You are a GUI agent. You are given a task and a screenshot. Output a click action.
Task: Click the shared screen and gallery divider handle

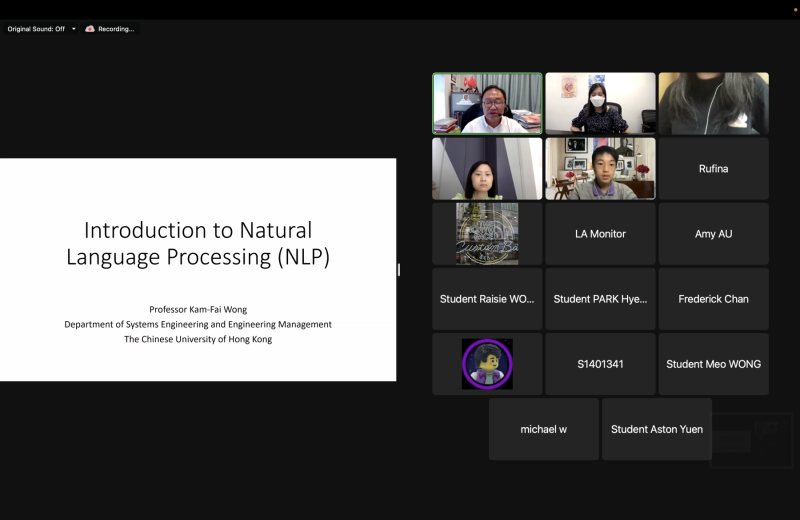399,269
